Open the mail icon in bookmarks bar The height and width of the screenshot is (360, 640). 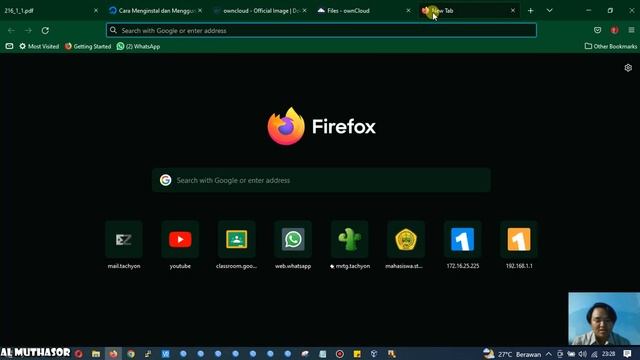(9, 46)
